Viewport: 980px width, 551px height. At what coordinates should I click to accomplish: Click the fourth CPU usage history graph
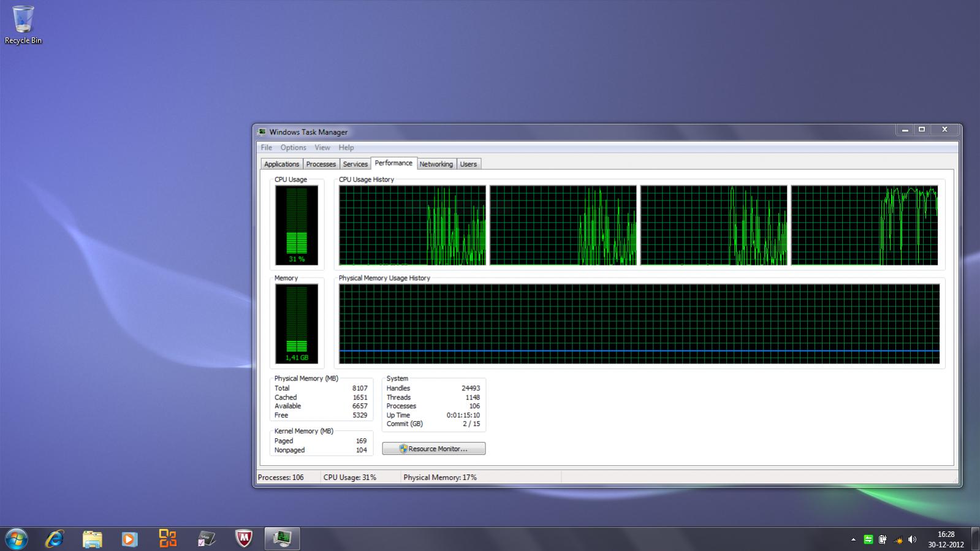(x=865, y=226)
